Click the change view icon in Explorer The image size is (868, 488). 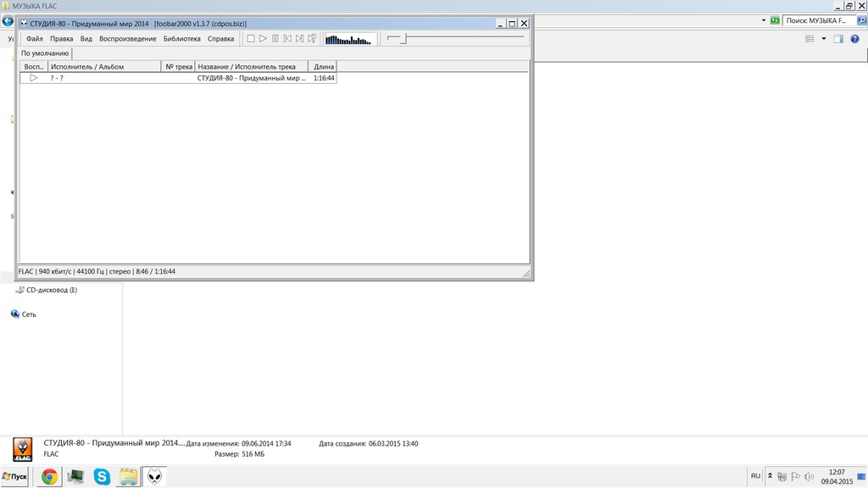coord(810,39)
